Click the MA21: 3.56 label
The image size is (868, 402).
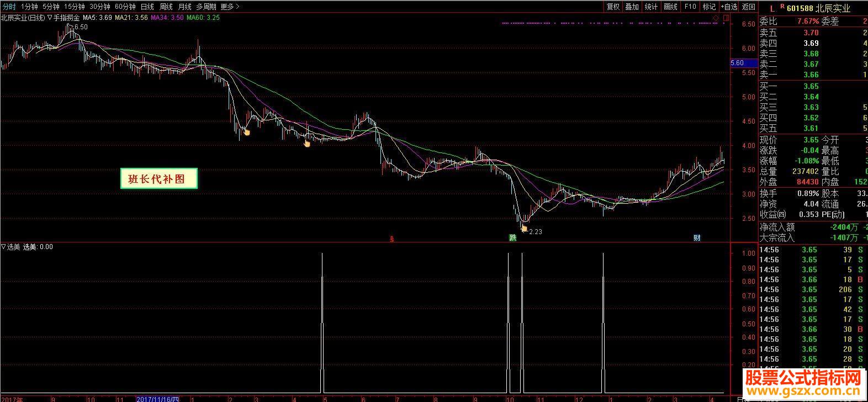[131, 18]
